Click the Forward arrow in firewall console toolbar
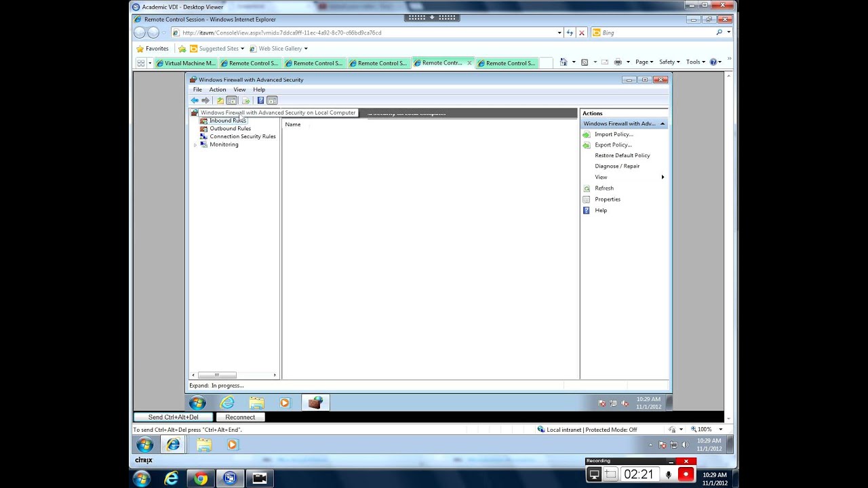Viewport: 868px width, 488px height. (x=205, y=100)
